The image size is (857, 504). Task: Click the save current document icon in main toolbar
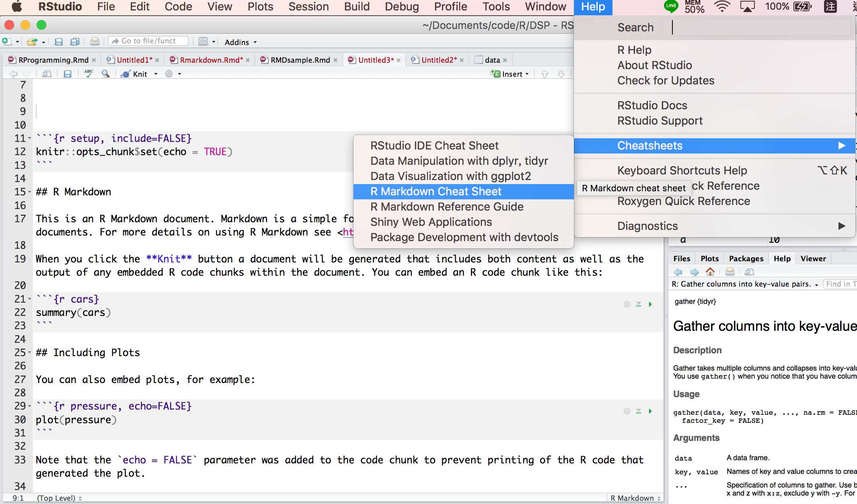(59, 41)
